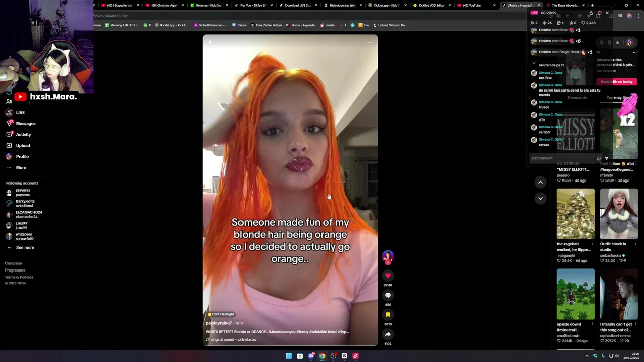Go to previous video with up arrow
This screenshot has width=644, height=362.
[x=540, y=182]
